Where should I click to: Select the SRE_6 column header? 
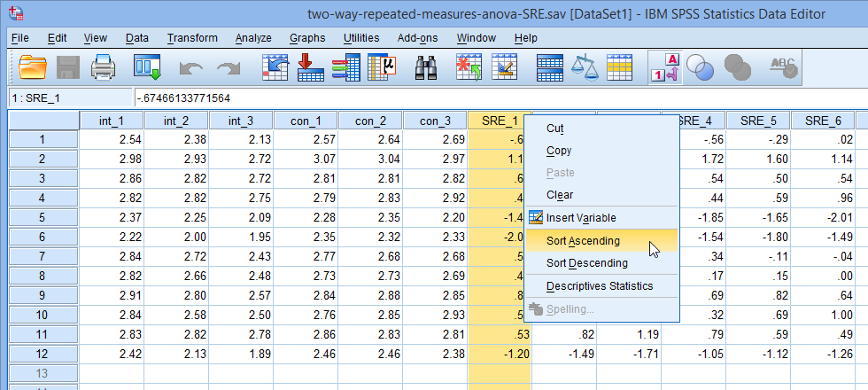(823, 121)
